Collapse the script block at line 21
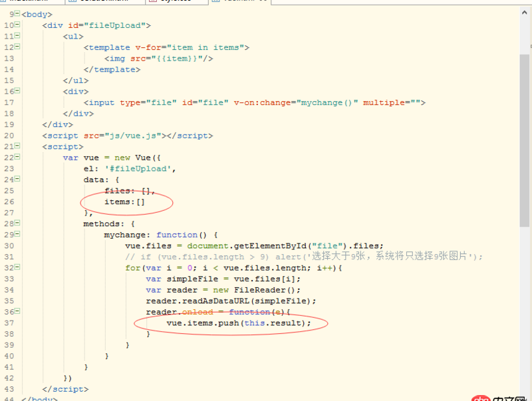The image size is (532, 401). [16, 146]
